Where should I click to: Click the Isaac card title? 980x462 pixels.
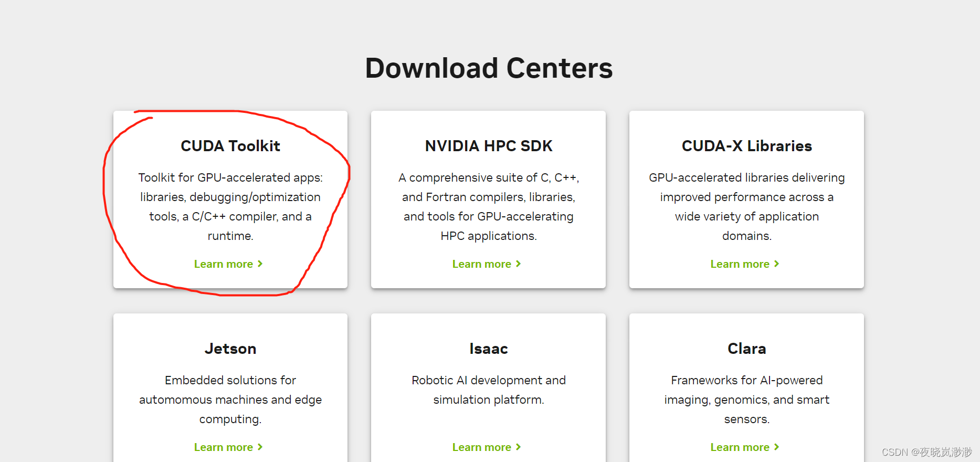click(489, 349)
